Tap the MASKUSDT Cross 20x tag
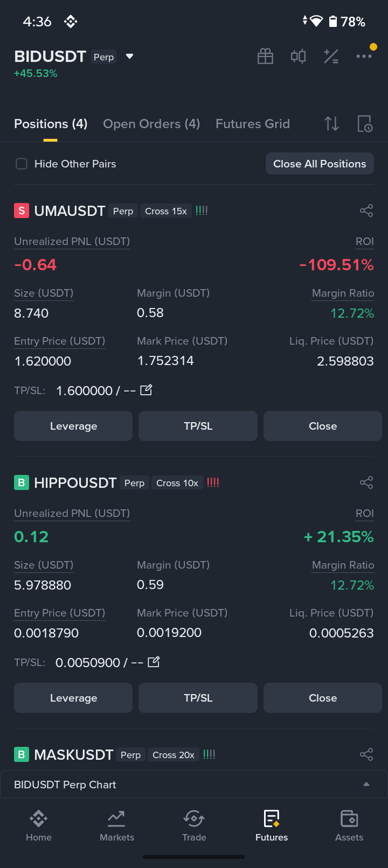Screen dimensions: 388x868 point(174,755)
